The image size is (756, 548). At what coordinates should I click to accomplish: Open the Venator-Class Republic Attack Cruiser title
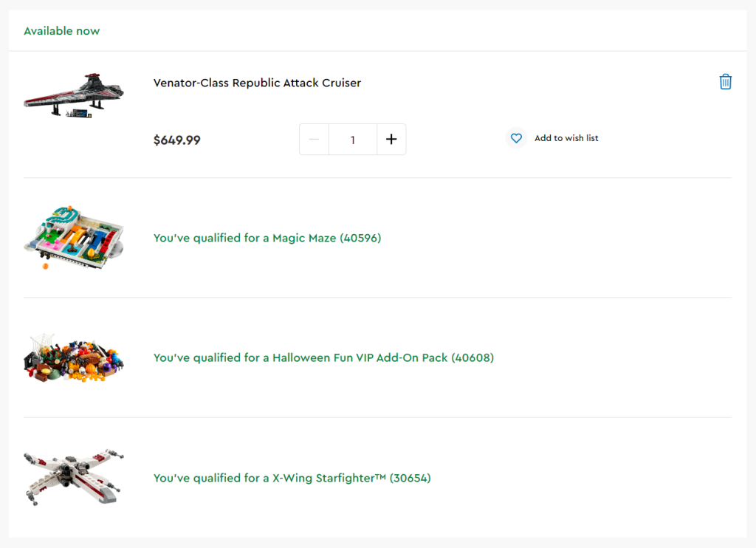(257, 83)
